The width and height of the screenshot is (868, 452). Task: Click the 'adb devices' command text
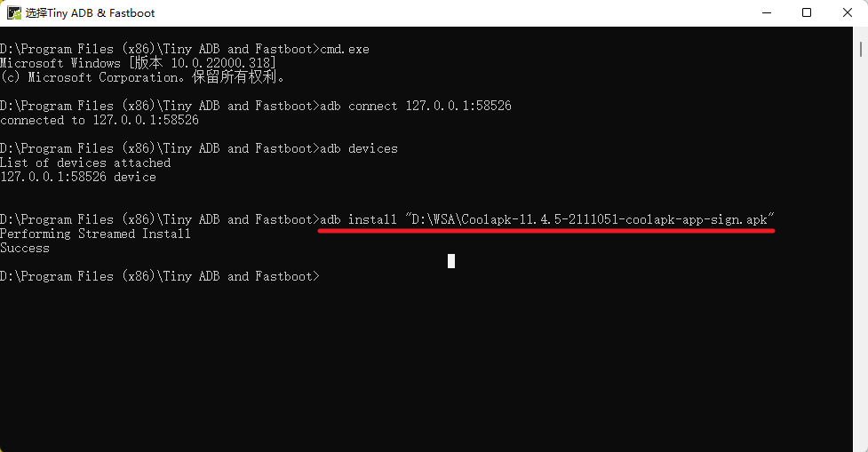pyautogui.click(x=359, y=149)
